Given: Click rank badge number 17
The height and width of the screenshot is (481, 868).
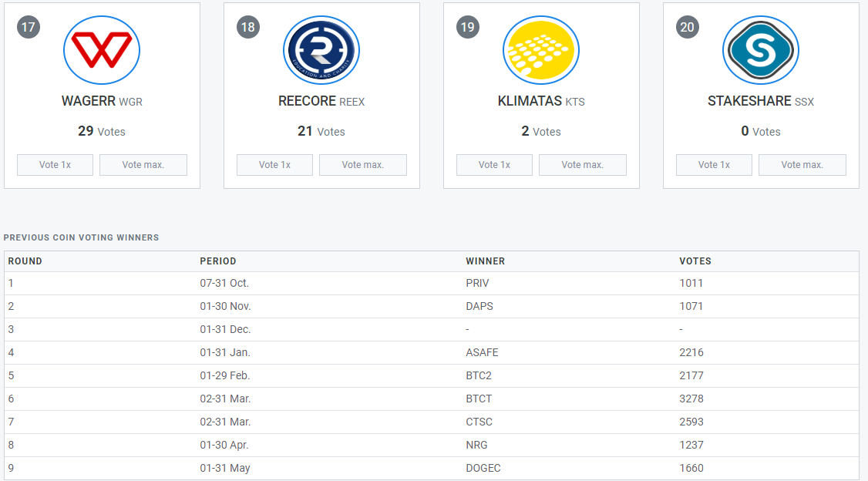Looking at the screenshot, I should tap(29, 27).
